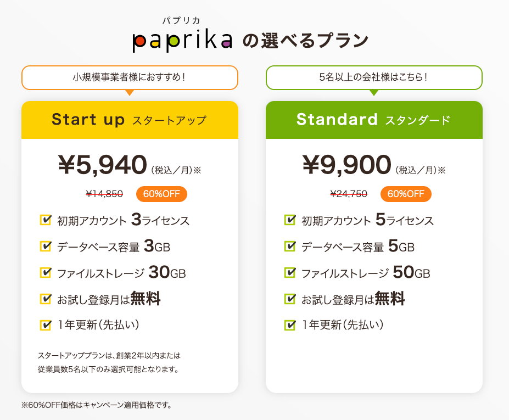Screen dimensions: 509x420
Task: Click the yellow checkmark beside file storage 30GB
Action: (46, 272)
